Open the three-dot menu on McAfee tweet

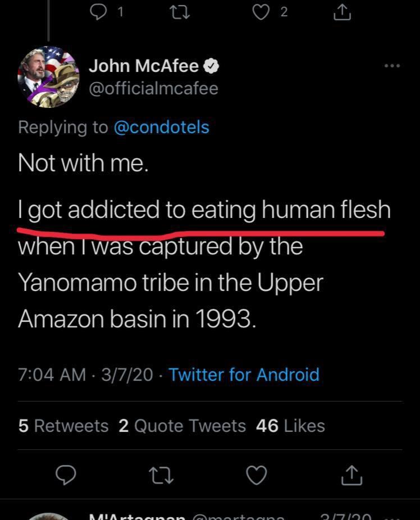click(x=392, y=66)
